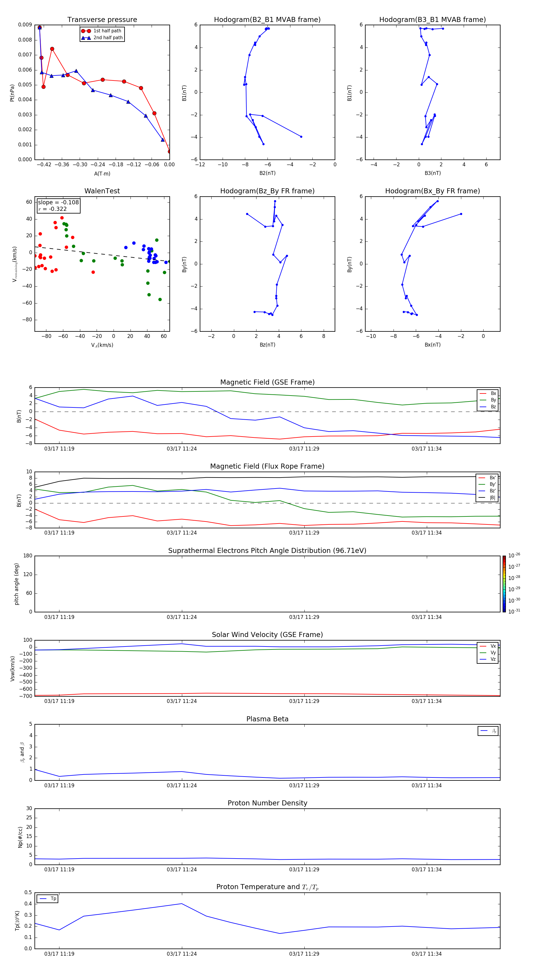Click the 'Magnetic Field (GSE Frame)' title
Viewport: 535px width, 980px height.
pos(267,382)
